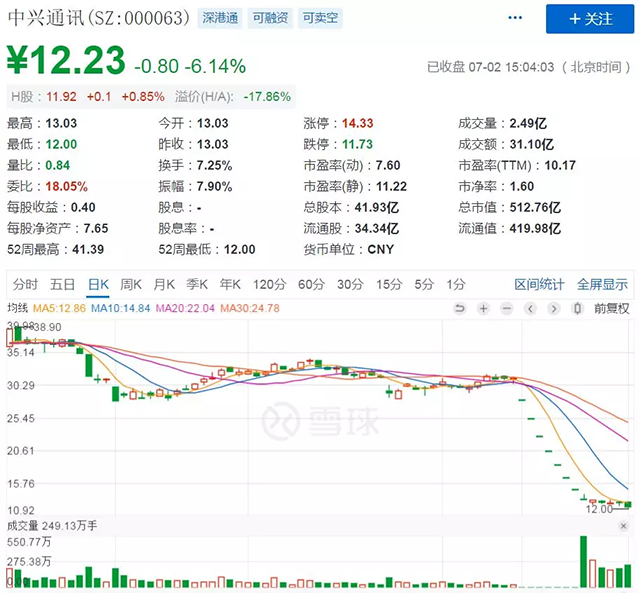Screen dimensions: 640x593
Task: Open the three-dot more options menu
Action: coord(515,18)
